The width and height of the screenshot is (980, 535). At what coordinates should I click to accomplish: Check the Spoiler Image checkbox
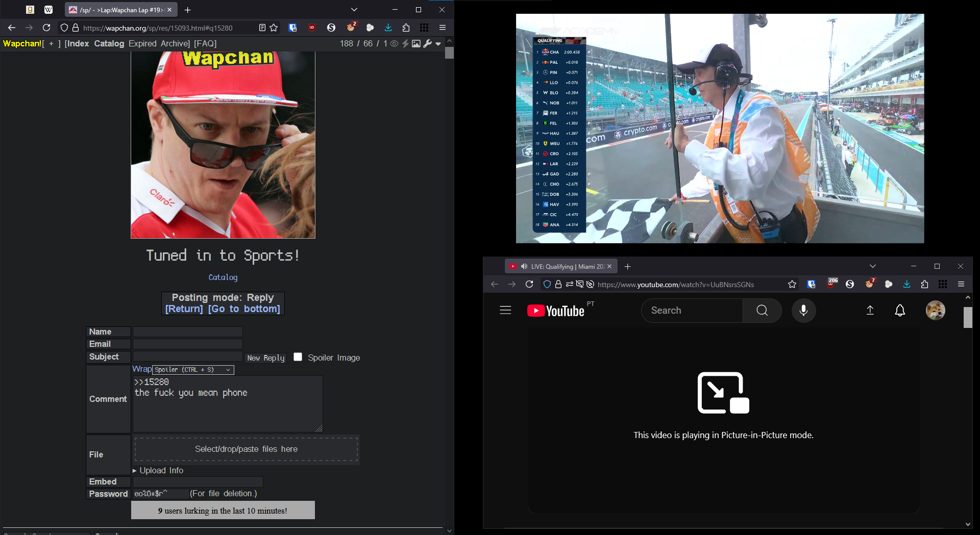click(x=298, y=357)
